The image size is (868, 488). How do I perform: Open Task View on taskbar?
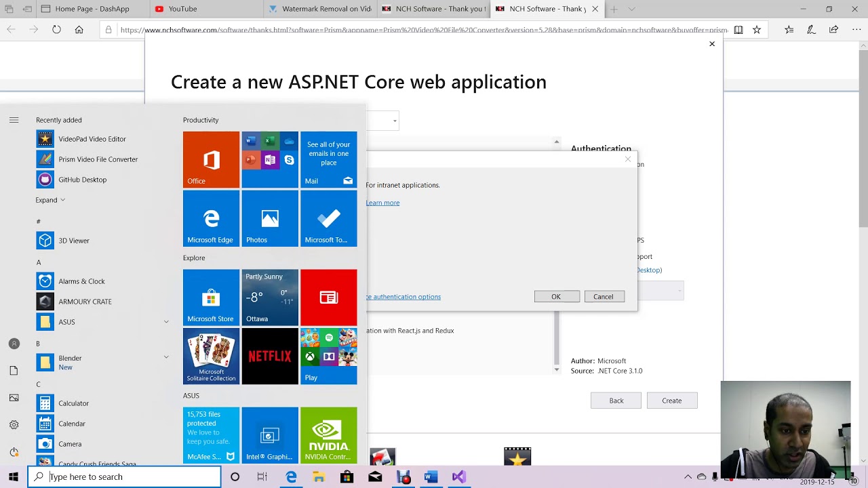click(x=262, y=477)
